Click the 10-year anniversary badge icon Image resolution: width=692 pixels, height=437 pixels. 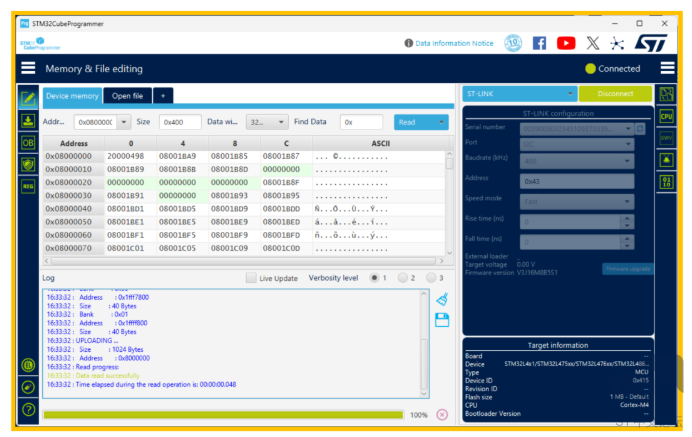point(513,43)
